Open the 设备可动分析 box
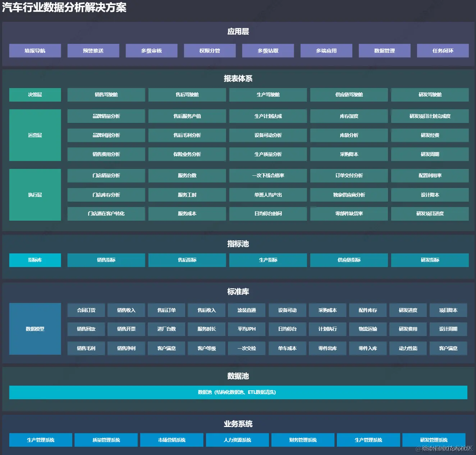This screenshot has width=476, height=455. [268, 135]
